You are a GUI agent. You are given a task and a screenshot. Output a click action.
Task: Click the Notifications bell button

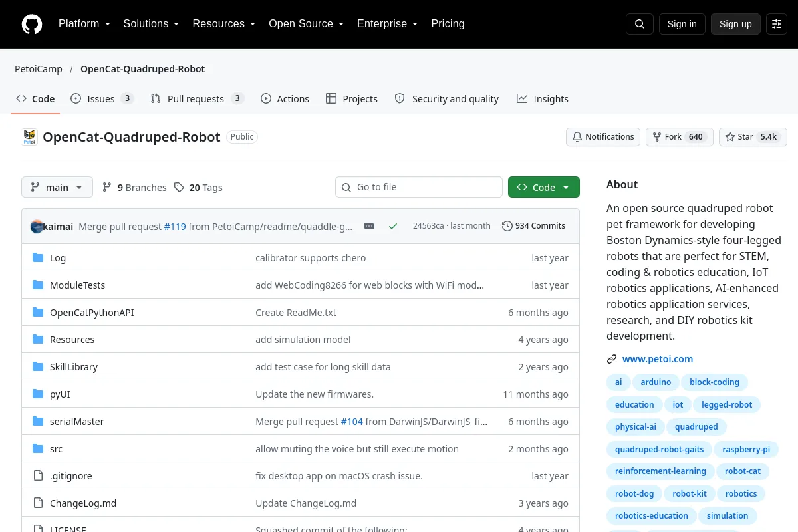603,137
